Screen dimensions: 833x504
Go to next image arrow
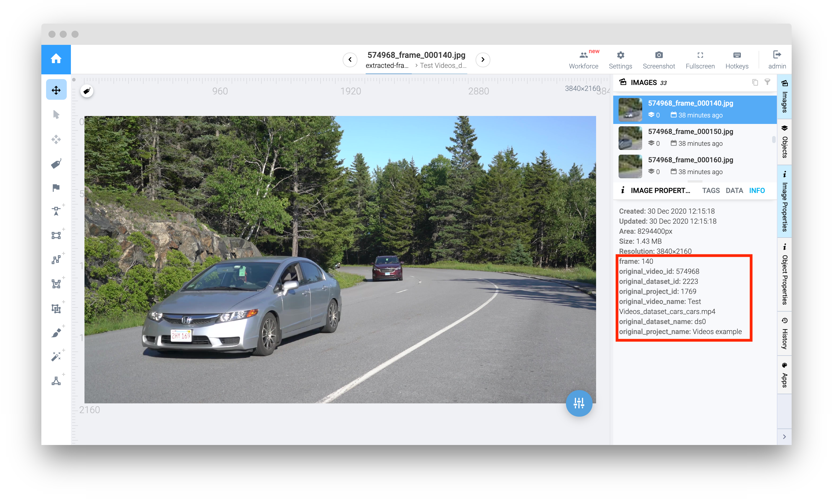483,60
